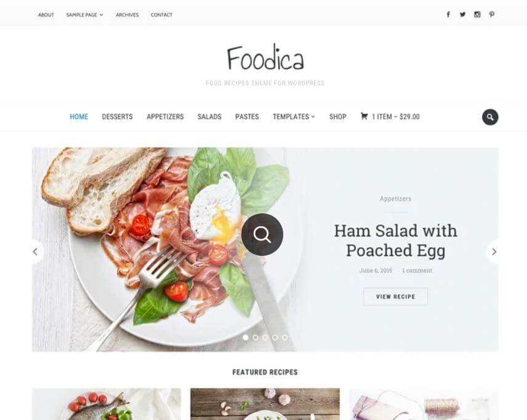Go to previous slide with left arrow
This screenshot has width=527, height=420.
tap(36, 252)
